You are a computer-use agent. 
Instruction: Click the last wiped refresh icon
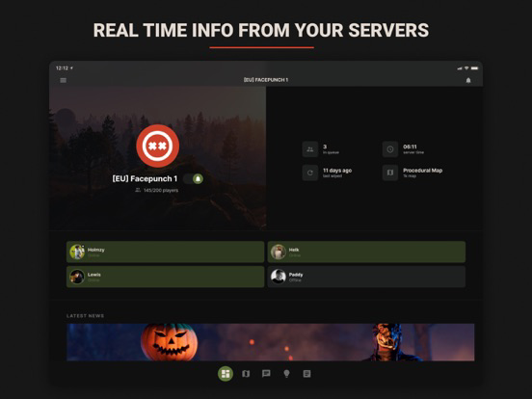(310, 173)
